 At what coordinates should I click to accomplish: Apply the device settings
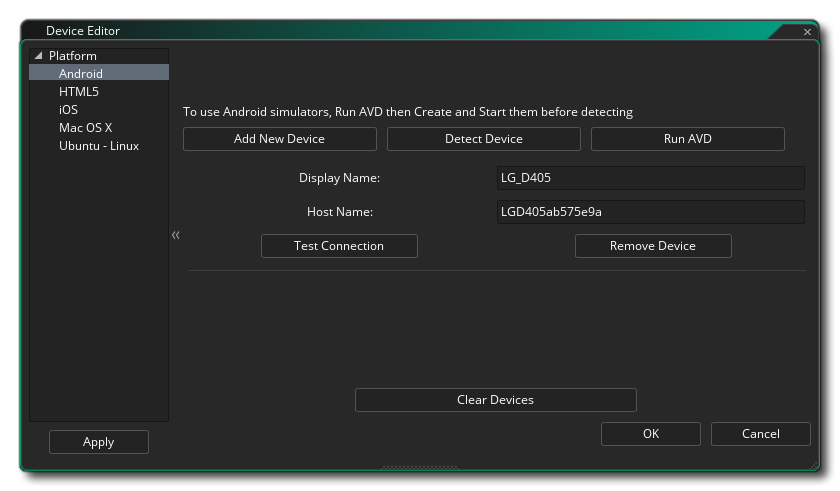[99, 442]
